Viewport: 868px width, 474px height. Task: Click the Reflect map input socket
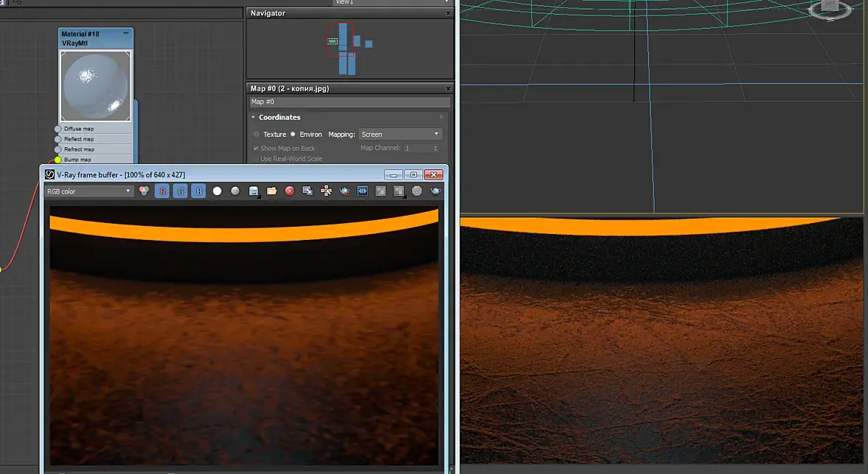pos(57,139)
